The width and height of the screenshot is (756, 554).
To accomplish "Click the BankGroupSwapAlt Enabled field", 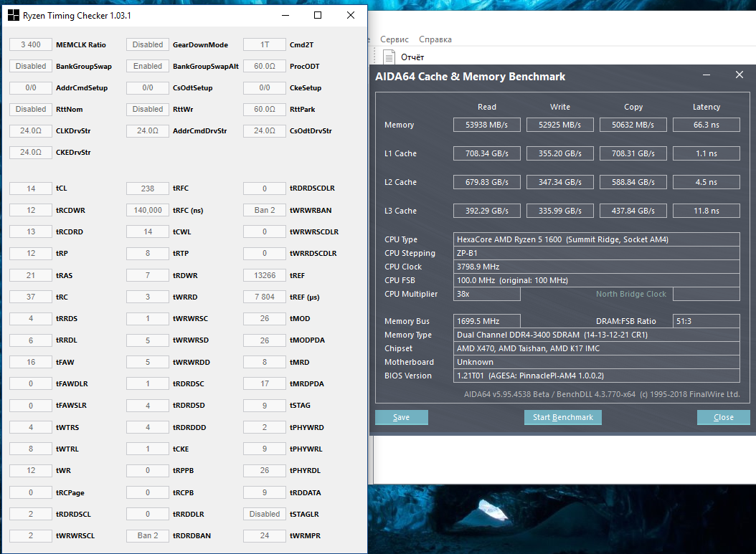I will (x=148, y=66).
